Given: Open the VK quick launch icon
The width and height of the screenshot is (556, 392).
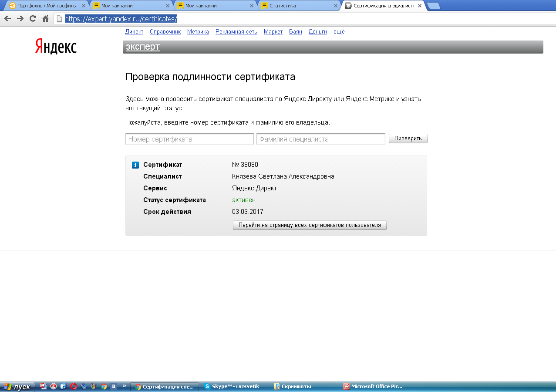Looking at the screenshot, I should [x=114, y=386].
